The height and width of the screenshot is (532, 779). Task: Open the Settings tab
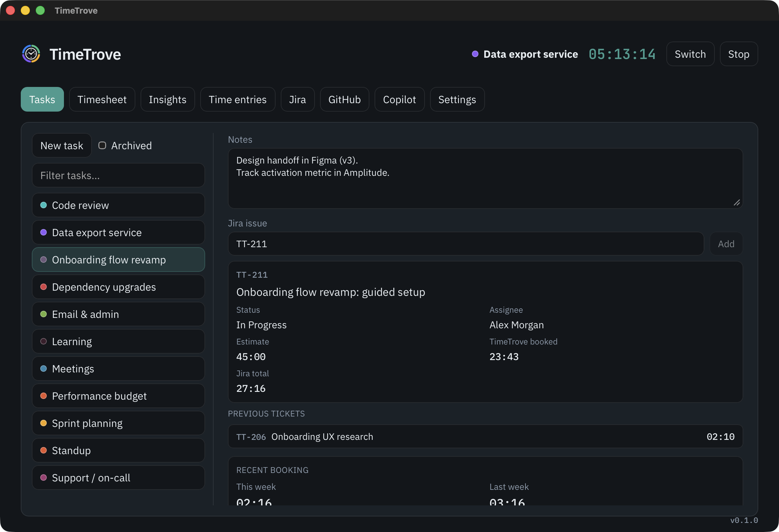(457, 100)
